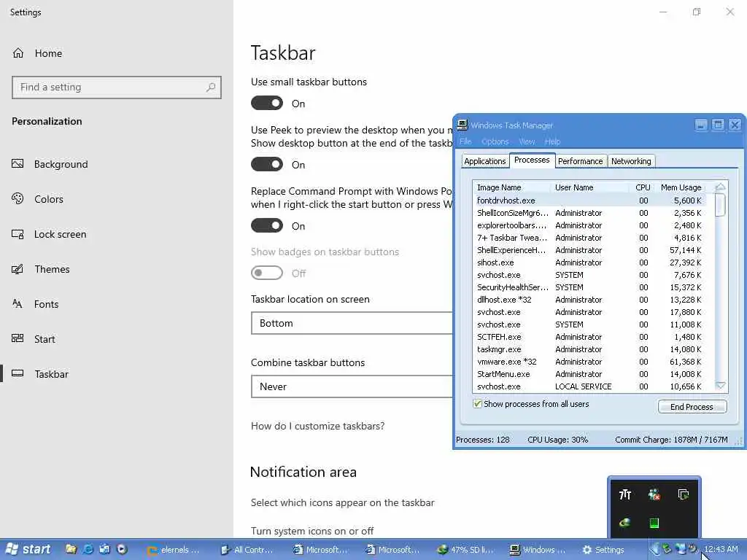Click the Background picture icon in the sidebar
Image resolution: width=747 pixels, height=560 pixels.
pos(18,164)
